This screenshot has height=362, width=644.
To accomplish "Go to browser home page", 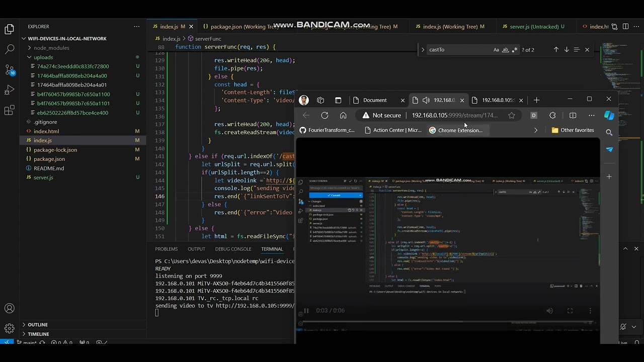I will click(x=343, y=115).
